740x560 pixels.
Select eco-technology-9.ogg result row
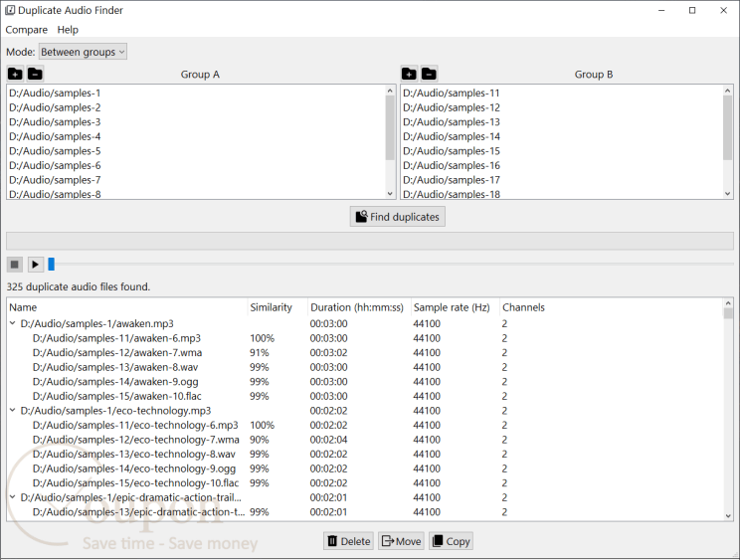365,468
